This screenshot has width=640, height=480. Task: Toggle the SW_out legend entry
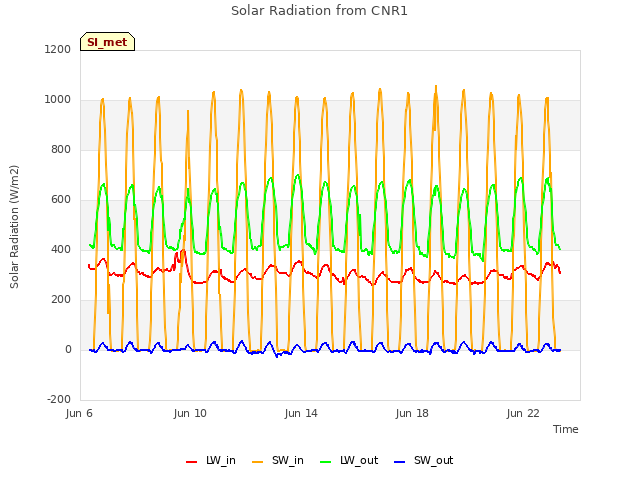[x=424, y=461]
